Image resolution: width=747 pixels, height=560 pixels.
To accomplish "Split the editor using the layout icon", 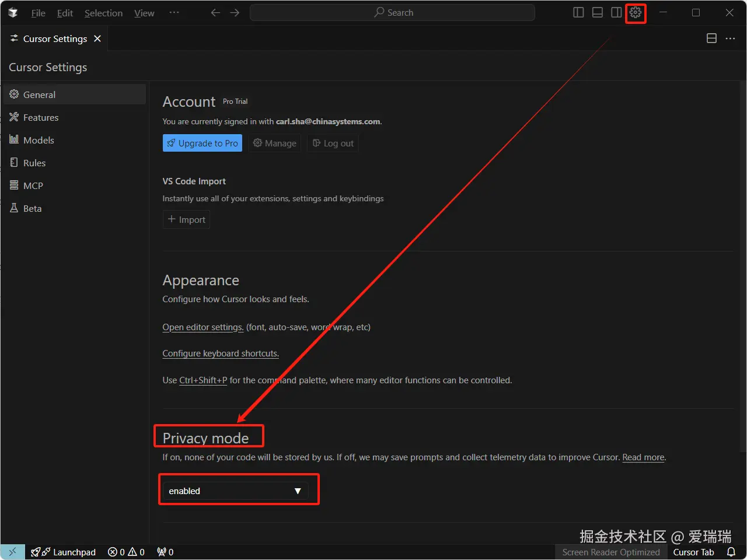I will tap(711, 38).
